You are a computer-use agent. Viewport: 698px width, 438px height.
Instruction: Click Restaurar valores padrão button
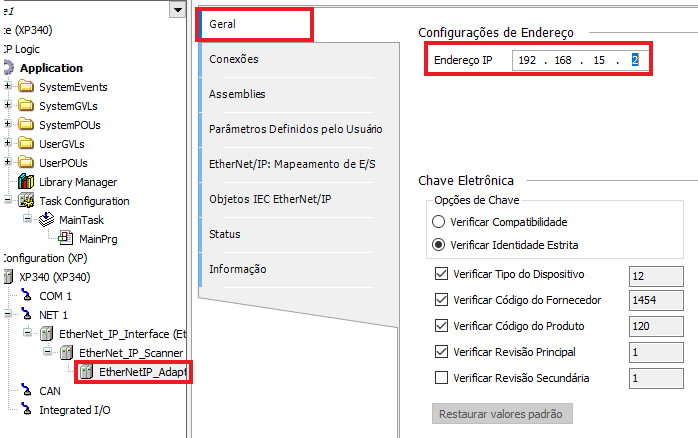point(503,414)
